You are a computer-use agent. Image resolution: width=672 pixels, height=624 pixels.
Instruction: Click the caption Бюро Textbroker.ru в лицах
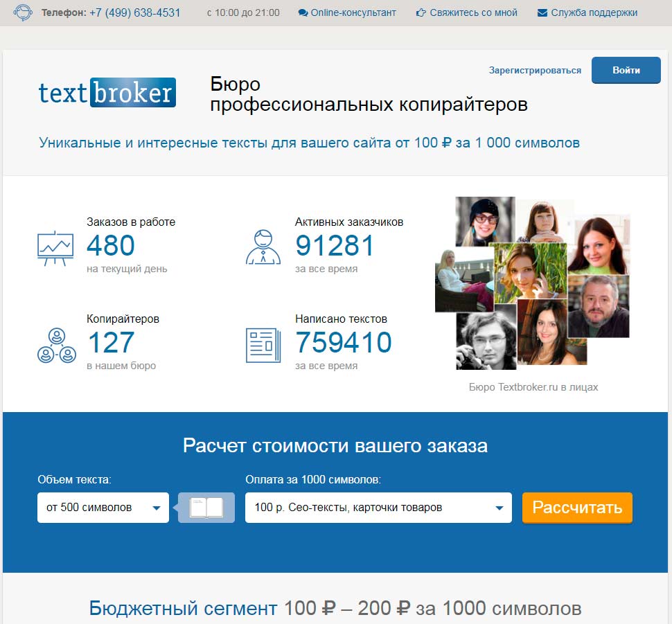click(x=533, y=387)
